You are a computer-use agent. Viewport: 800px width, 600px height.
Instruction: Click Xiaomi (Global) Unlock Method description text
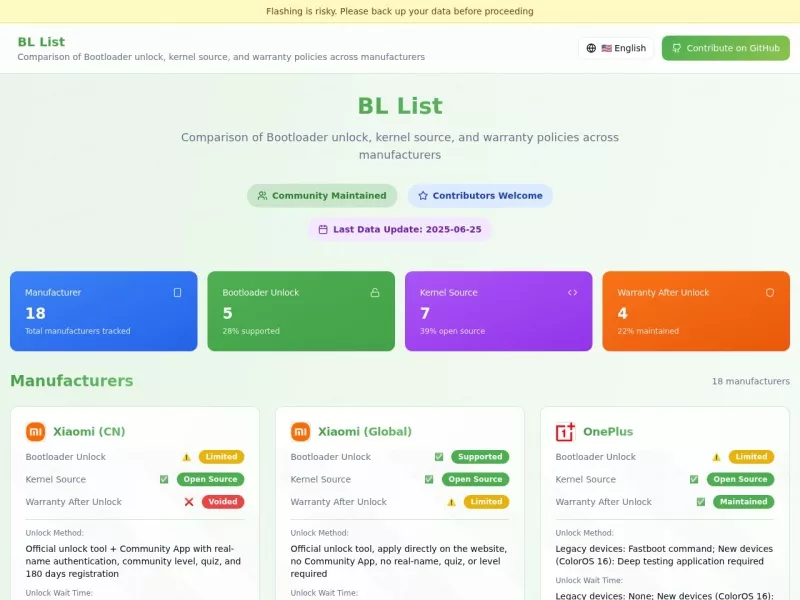point(398,561)
